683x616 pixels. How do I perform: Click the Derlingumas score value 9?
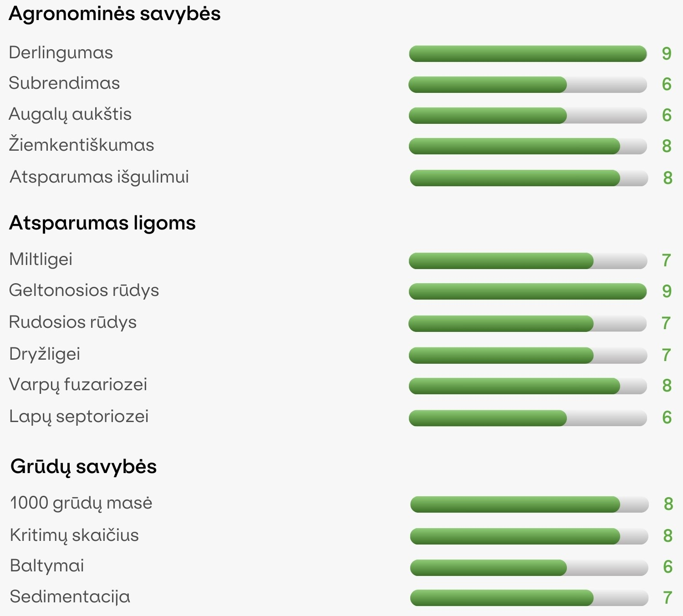(x=667, y=54)
